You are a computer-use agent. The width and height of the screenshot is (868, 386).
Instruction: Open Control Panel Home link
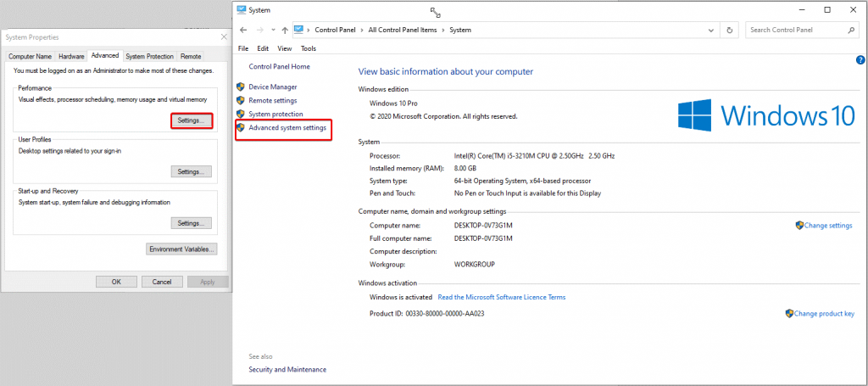pos(280,66)
